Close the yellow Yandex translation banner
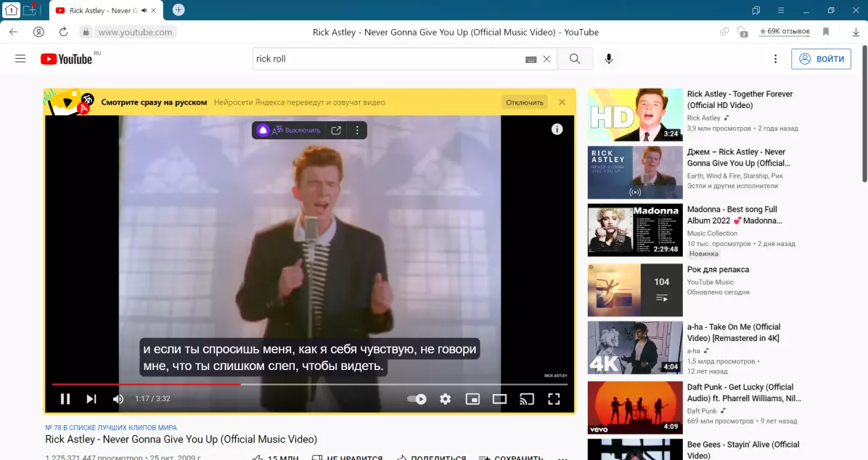The width and height of the screenshot is (868, 460). click(x=562, y=102)
